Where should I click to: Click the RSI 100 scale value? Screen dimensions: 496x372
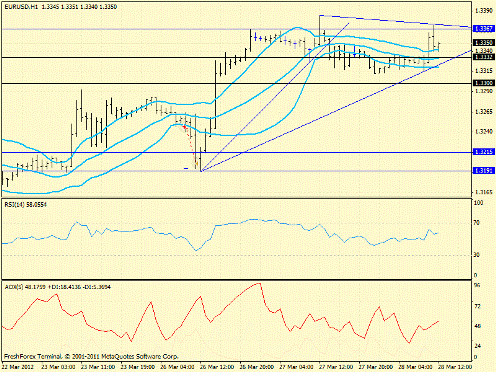click(478, 203)
